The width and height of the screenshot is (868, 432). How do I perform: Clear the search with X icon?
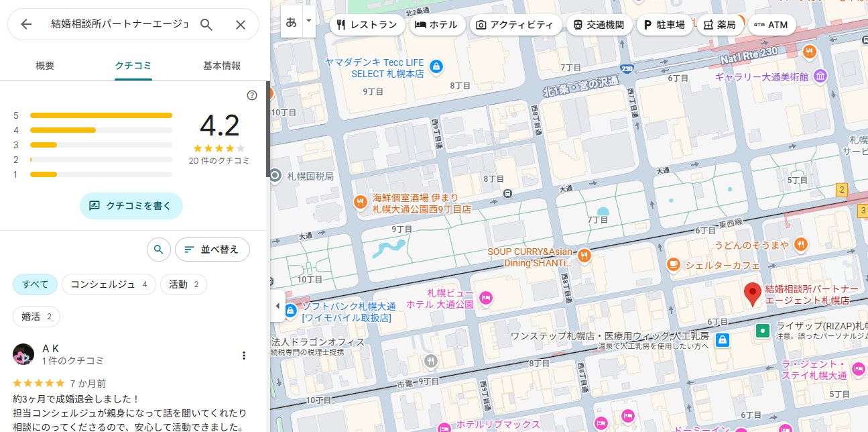pos(241,25)
